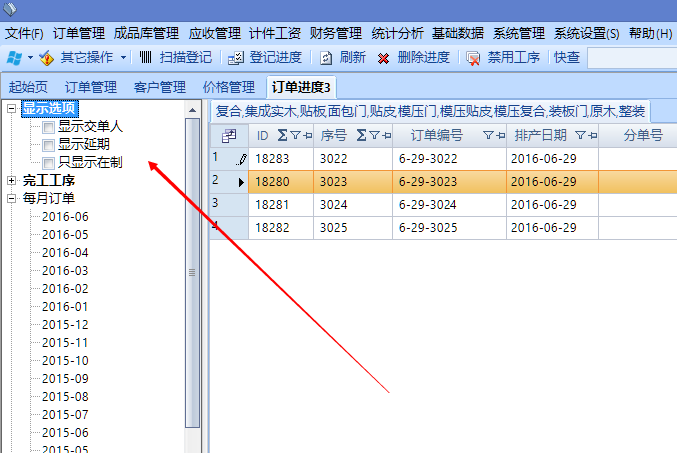Expand the 完工工序 tree node
The image size is (677, 453).
click(11, 181)
